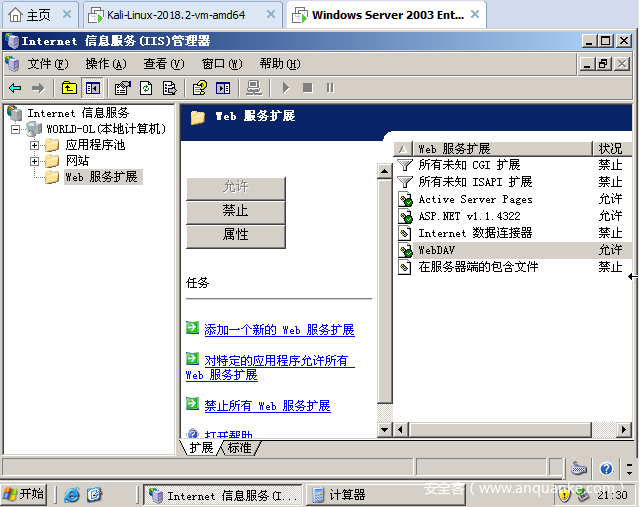Switch to 计算器 taskbar button
The width and height of the screenshot is (640, 507).
[x=385, y=495]
